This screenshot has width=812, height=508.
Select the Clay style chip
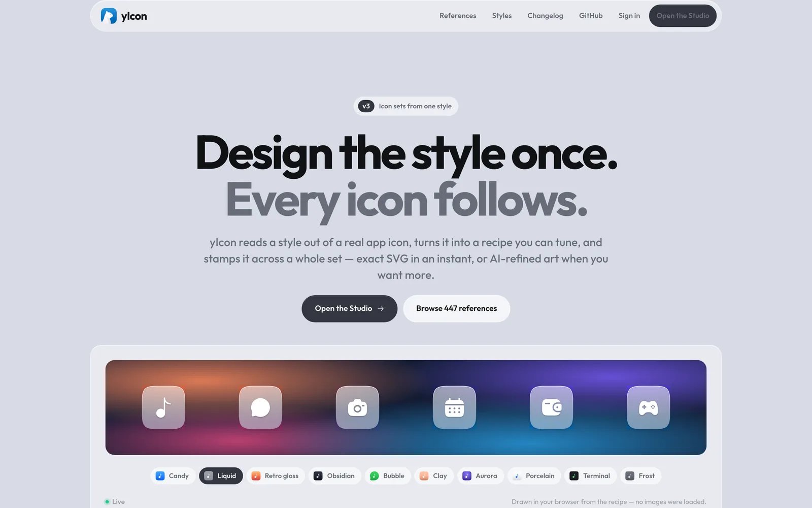434,476
